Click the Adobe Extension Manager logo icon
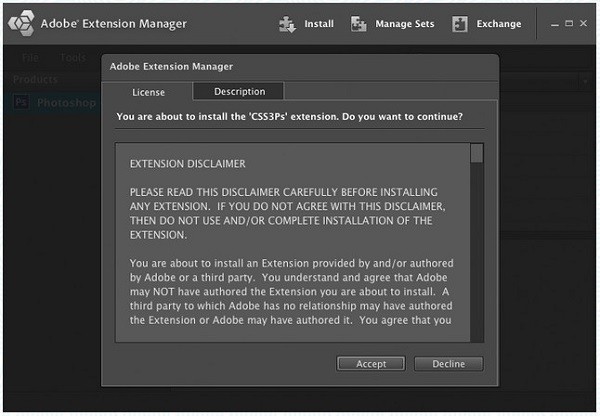The width and height of the screenshot is (600, 416). pos(21,23)
